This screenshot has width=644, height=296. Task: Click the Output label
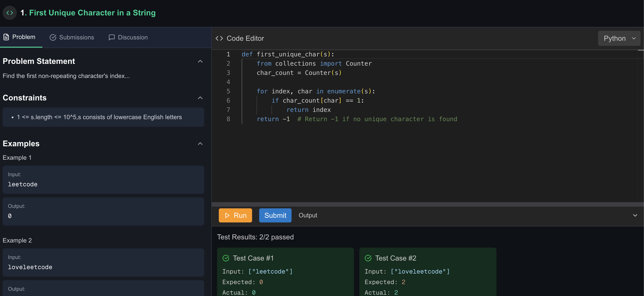pyautogui.click(x=308, y=215)
